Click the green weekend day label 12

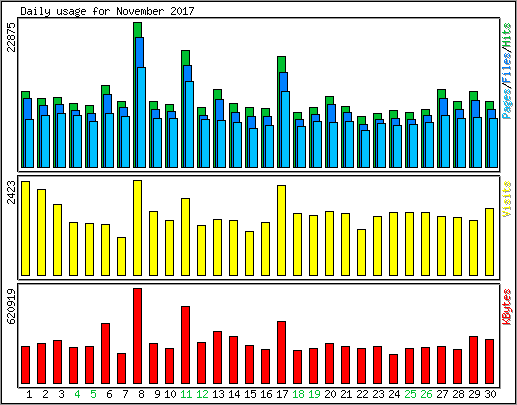tap(202, 394)
